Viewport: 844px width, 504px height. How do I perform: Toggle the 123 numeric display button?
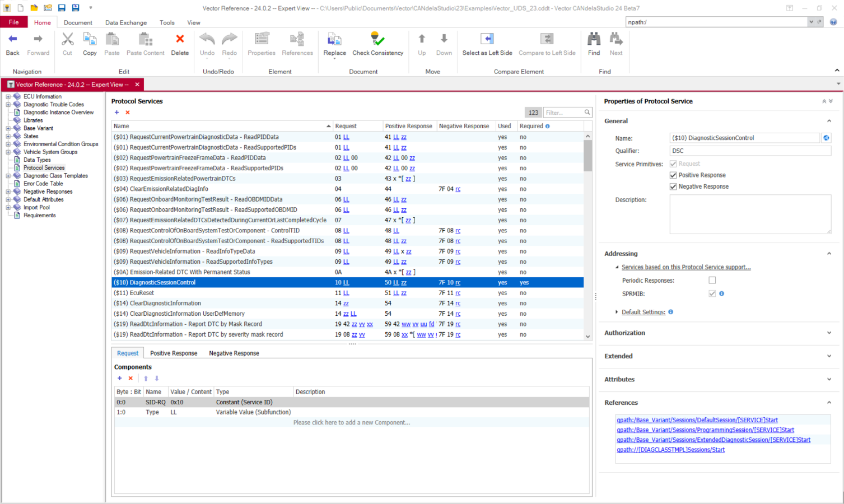[x=533, y=113]
